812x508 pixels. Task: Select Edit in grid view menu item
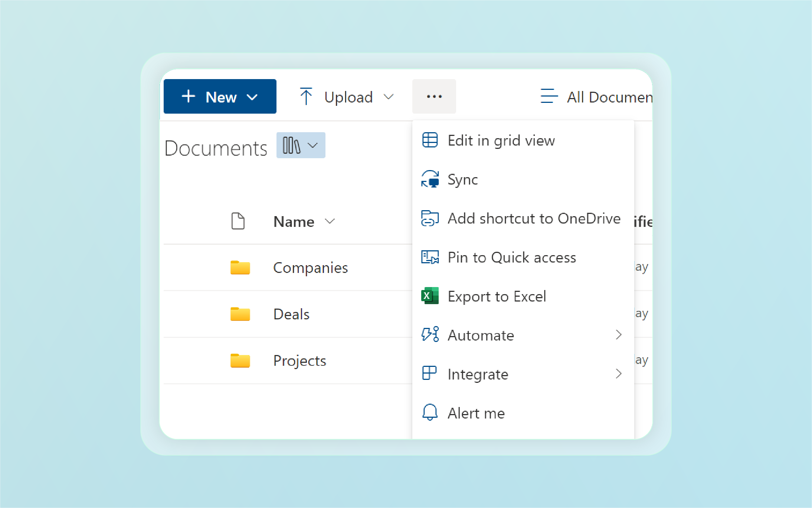tap(523, 140)
